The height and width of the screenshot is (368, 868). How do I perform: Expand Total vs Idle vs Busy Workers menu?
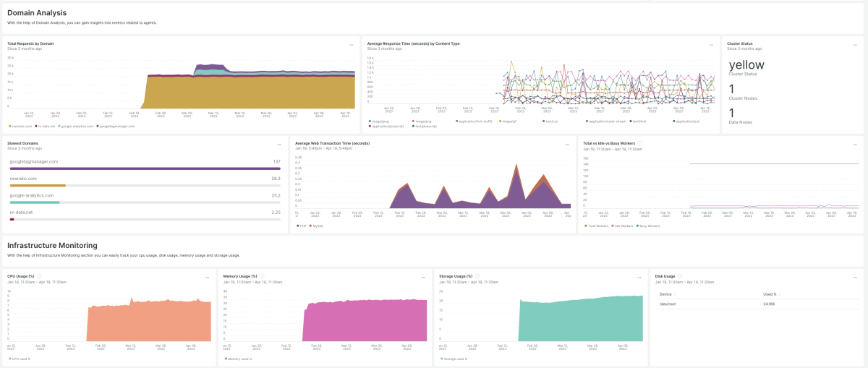pyautogui.click(x=856, y=143)
